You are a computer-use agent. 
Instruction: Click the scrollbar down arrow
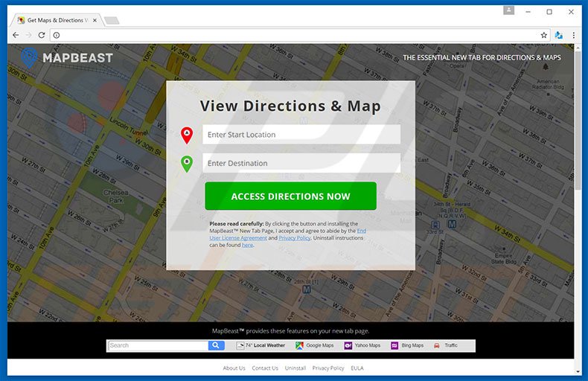tap(578, 371)
